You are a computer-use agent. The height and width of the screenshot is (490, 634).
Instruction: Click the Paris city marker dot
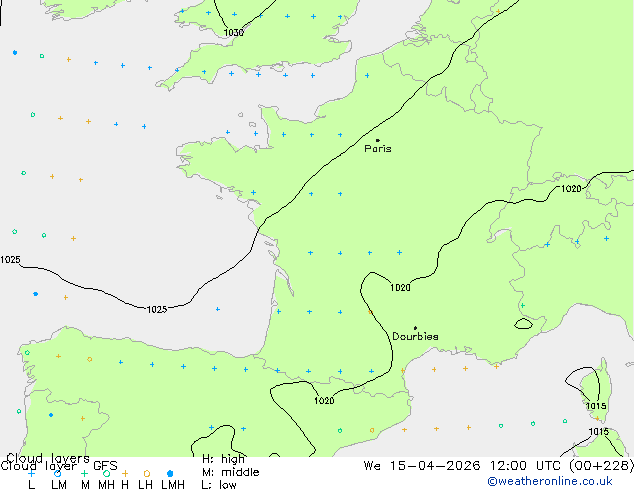tap(378, 140)
